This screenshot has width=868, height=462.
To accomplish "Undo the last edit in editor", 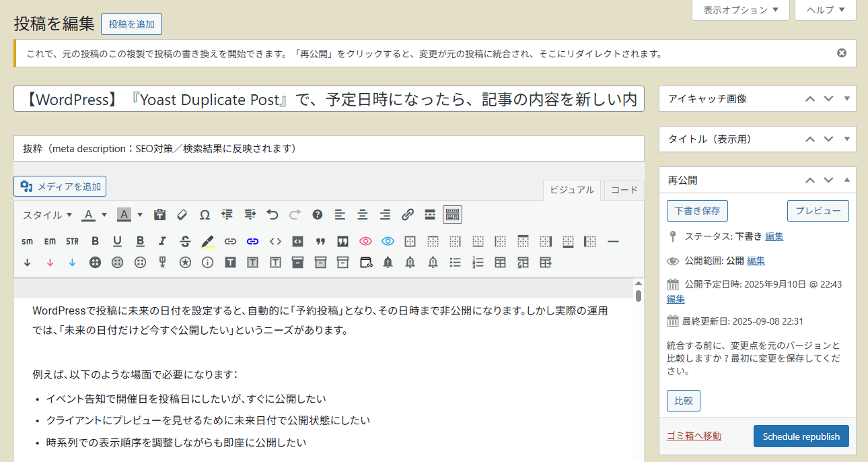I will (273, 215).
